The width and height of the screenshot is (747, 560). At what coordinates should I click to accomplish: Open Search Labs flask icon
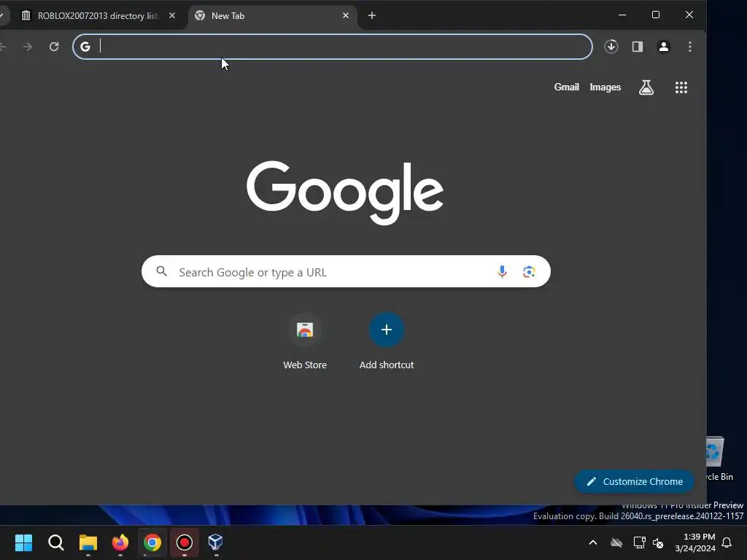646,87
